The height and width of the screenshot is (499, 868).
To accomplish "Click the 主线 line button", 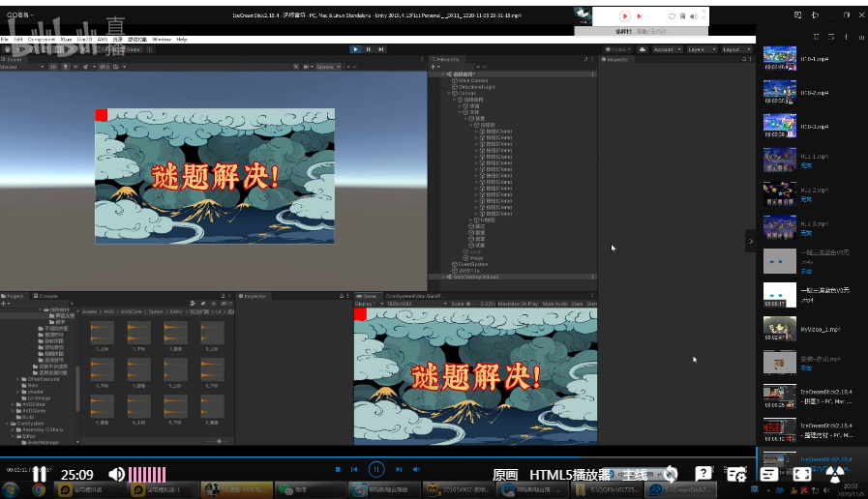I will (x=635, y=475).
